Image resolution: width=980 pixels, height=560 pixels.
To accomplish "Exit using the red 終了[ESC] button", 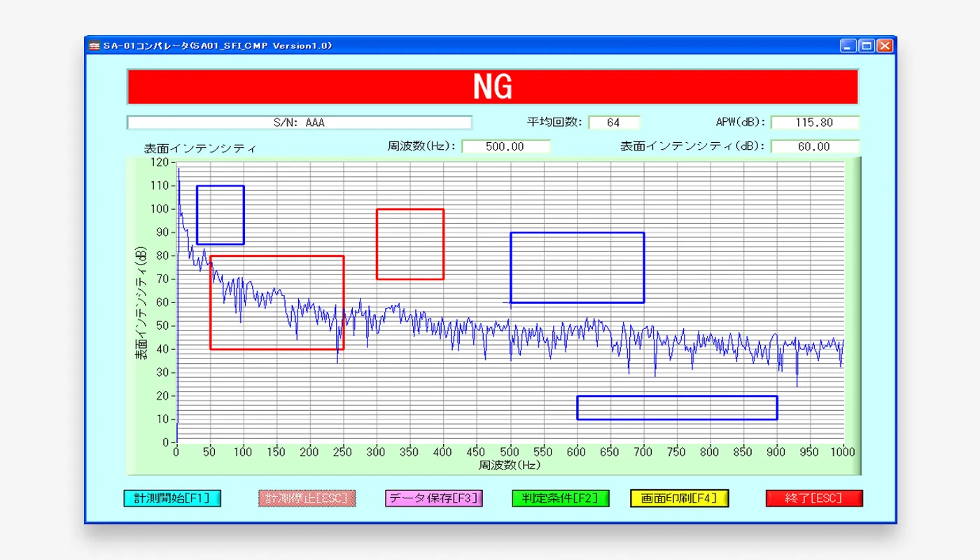I will [x=814, y=498].
